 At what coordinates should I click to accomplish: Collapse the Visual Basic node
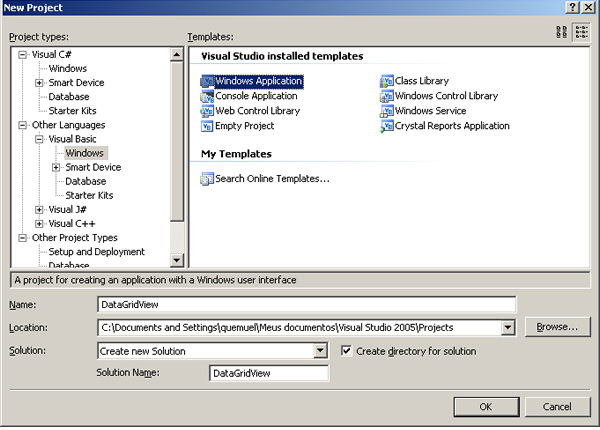(x=39, y=139)
